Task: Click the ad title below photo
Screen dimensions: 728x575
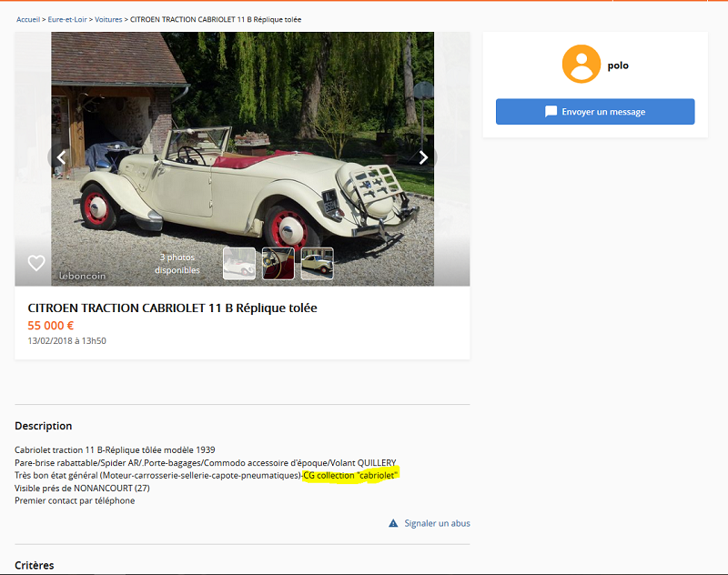Action: click(172, 308)
